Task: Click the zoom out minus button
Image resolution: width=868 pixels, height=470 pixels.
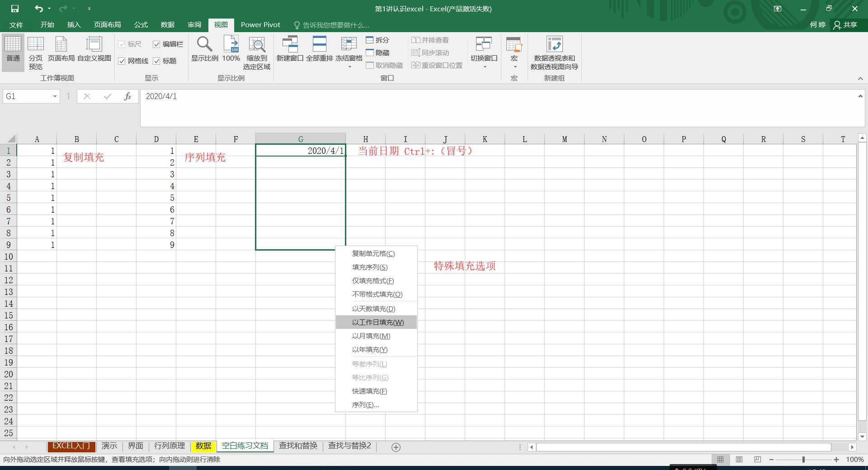Action: pos(771,460)
